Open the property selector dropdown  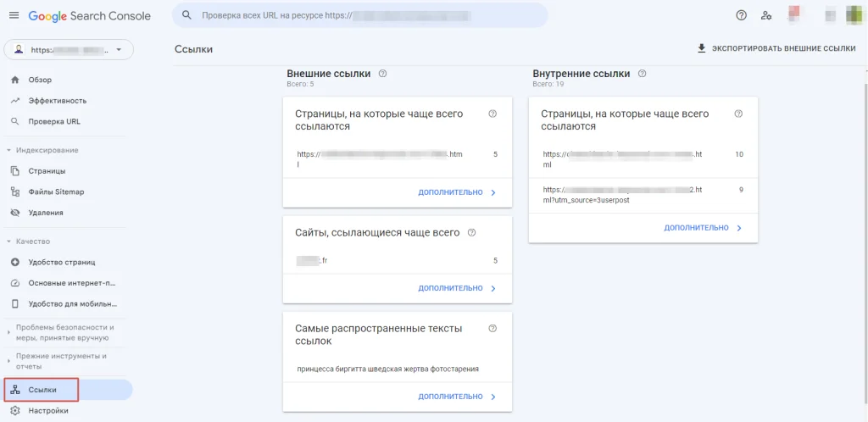coord(69,49)
